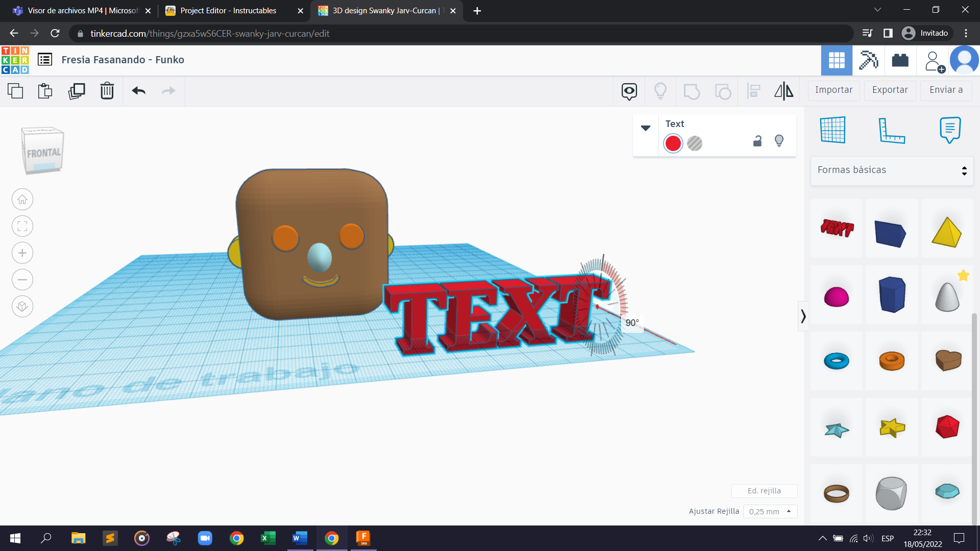
Task: Click the Undo arrow
Action: (x=138, y=91)
